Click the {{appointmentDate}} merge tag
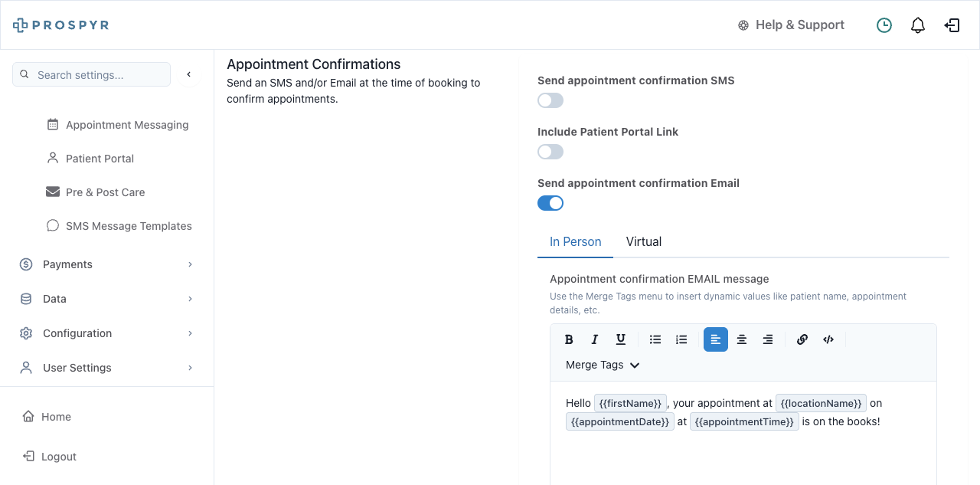 point(620,421)
